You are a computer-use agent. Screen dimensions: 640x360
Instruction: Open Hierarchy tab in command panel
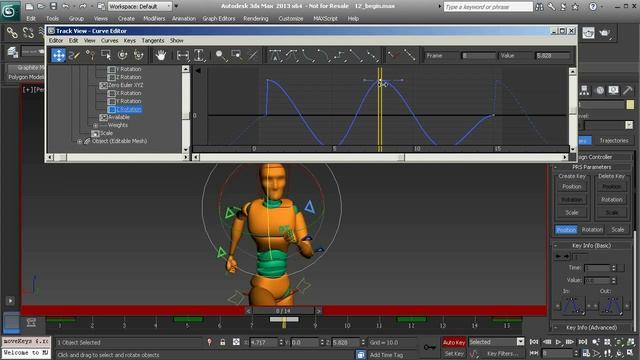[584, 90]
